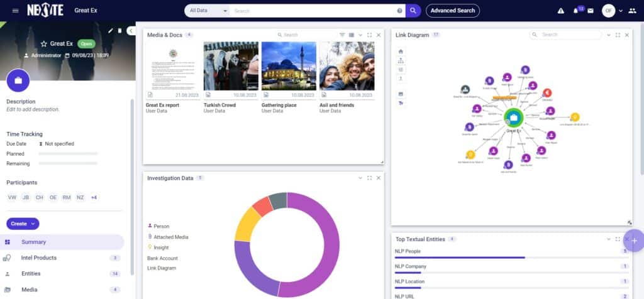Screen dimensions: 644x299
Task: Focus Link Diagram search field
Action: (x=565, y=35)
